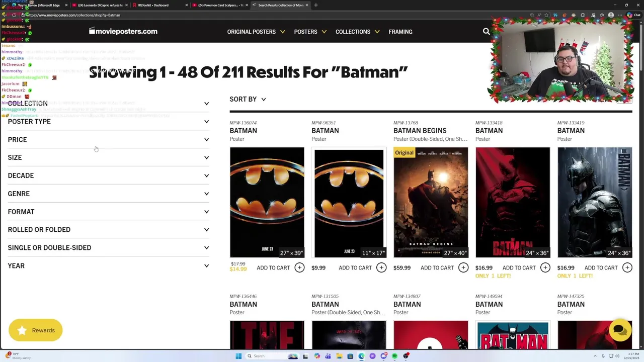Click the plus icon for MPW-136074 Batman poster
Image resolution: width=644 pixels, height=362 pixels.
click(299, 268)
